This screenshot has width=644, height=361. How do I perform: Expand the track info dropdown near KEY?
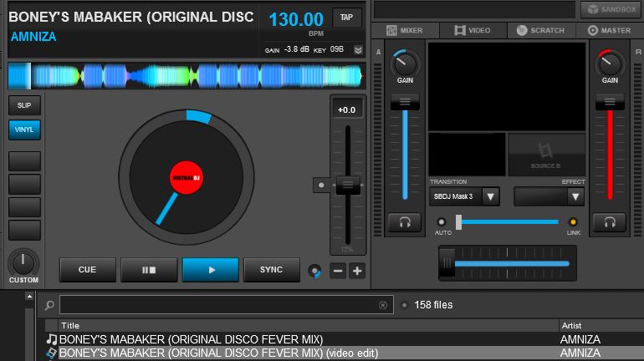pyautogui.click(x=358, y=49)
